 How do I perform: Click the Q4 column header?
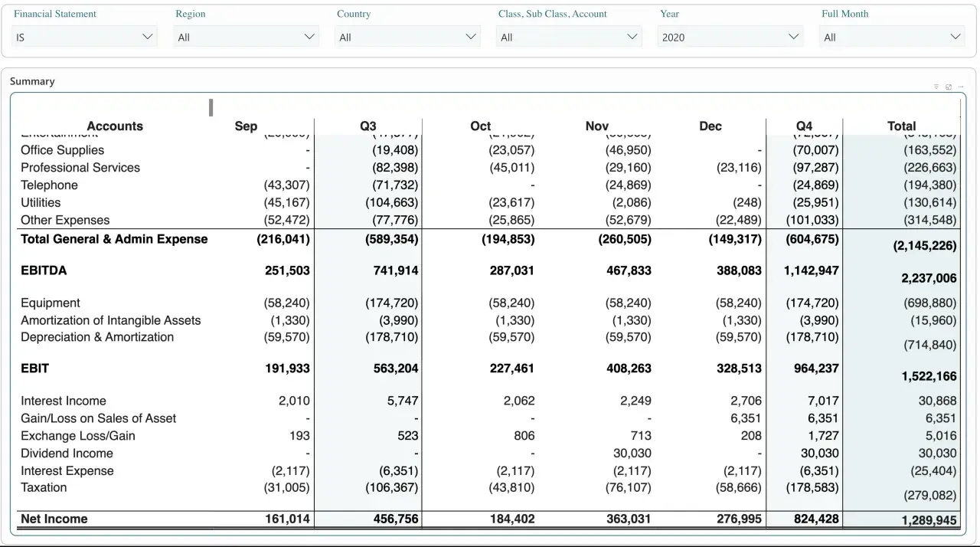tap(804, 126)
